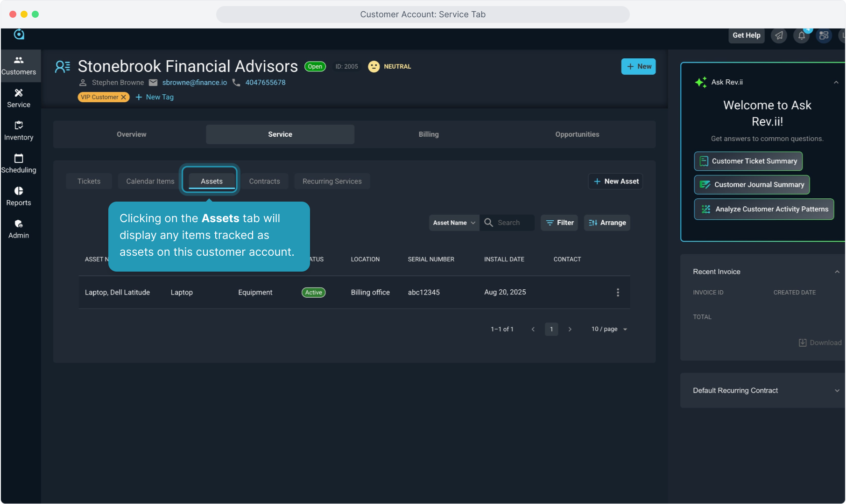Image resolution: width=846 pixels, height=504 pixels.
Task: Switch to the Overview tab
Action: [x=132, y=134]
